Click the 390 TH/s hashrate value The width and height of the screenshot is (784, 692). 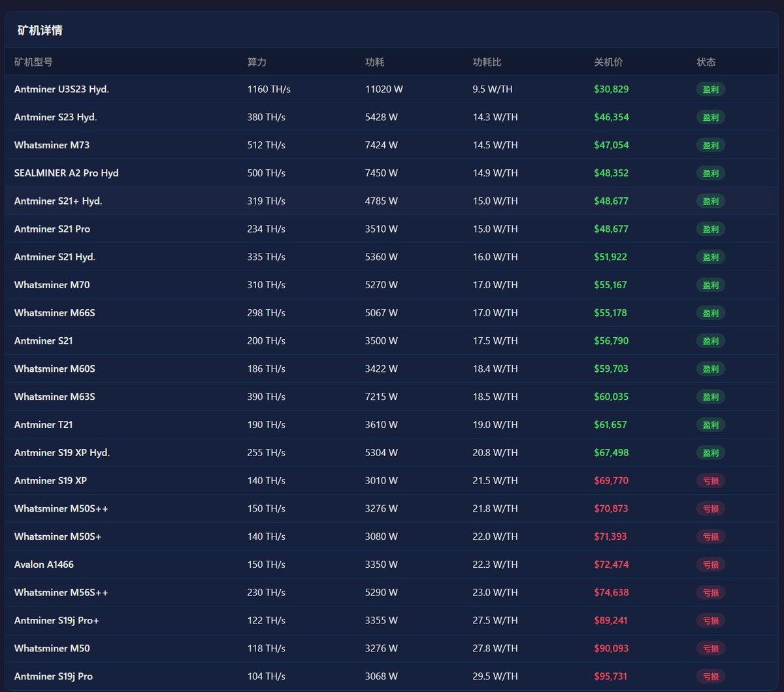267,397
